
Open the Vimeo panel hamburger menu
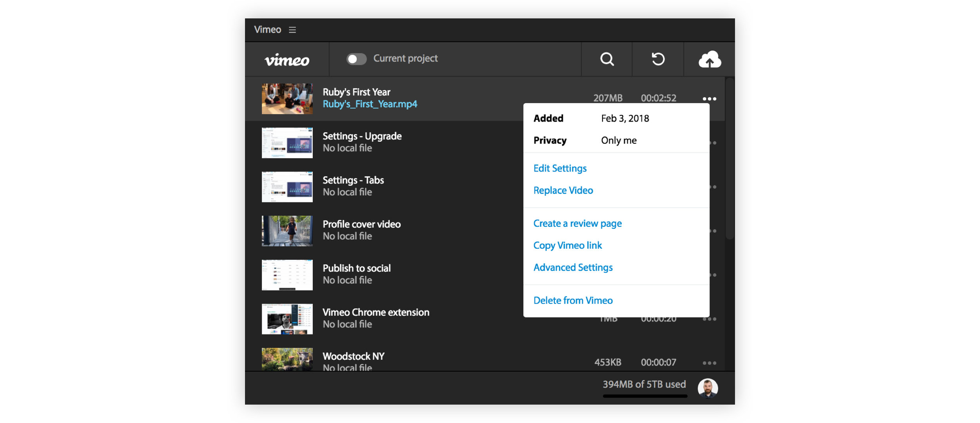click(x=292, y=30)
